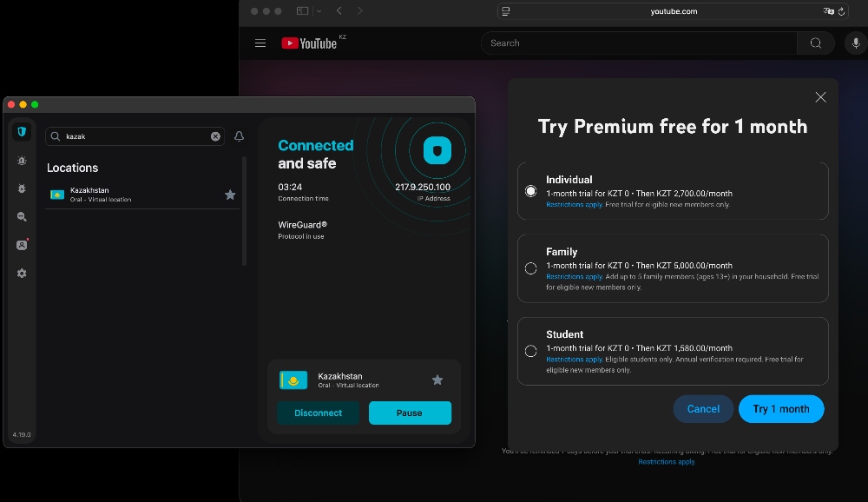Expand the Safari sidebar dropdown arrow
The image size is (868, 502).
(319, 11)
